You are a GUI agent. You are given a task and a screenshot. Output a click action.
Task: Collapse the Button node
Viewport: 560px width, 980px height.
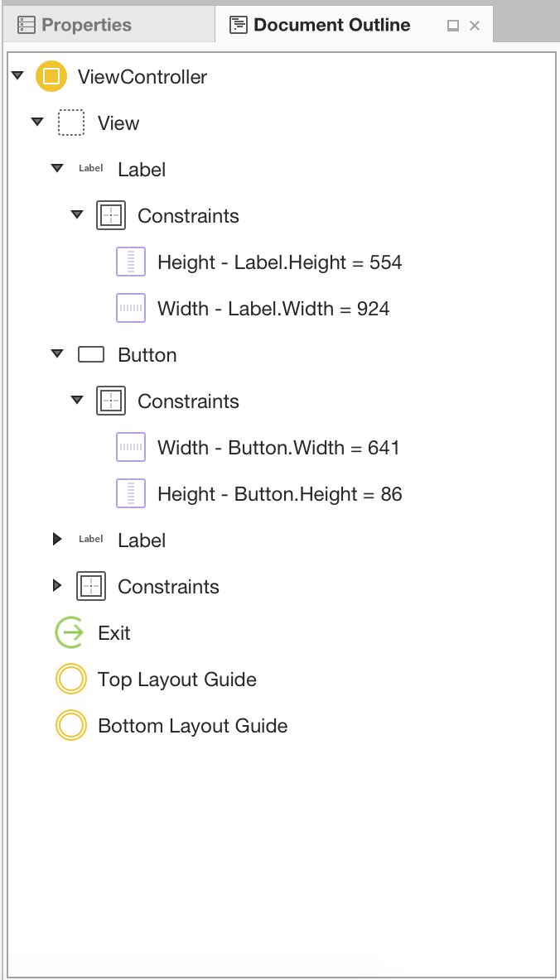pos(57,354)
